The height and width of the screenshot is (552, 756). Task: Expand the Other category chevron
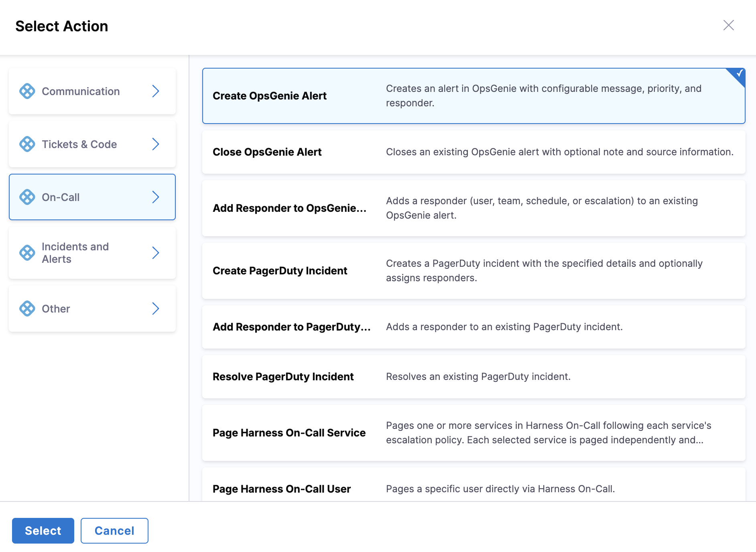pos(156,308)
